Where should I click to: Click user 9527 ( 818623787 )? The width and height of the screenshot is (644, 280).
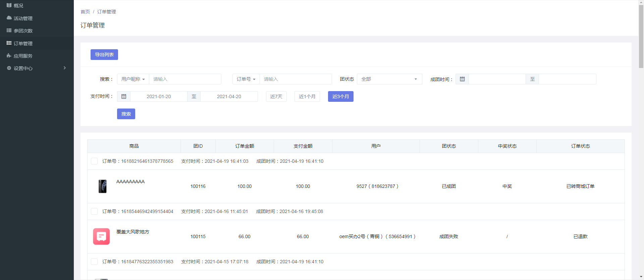click(x=377, y=186)
